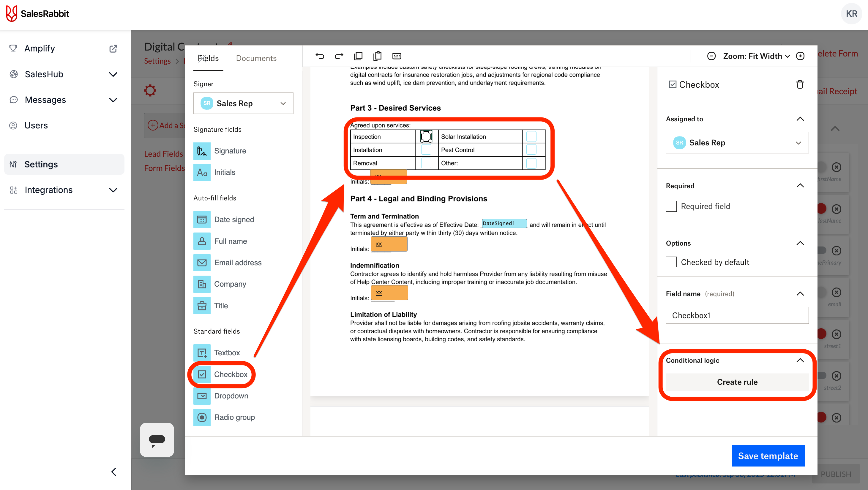Click the Save template button
Viewport: 868px width, 490px height.
click(768, 456)
